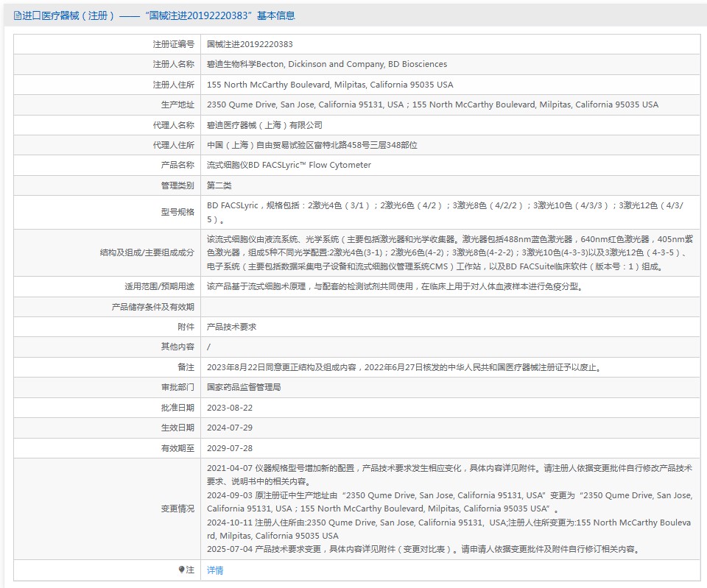Click the 有效期至 label

(x=177, y=448)
